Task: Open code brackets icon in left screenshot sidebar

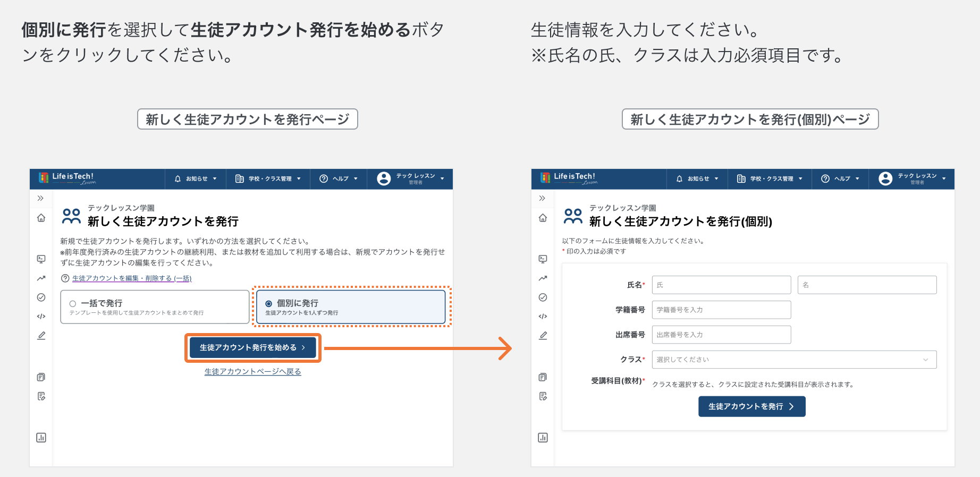Action: [x=41, y=317]
